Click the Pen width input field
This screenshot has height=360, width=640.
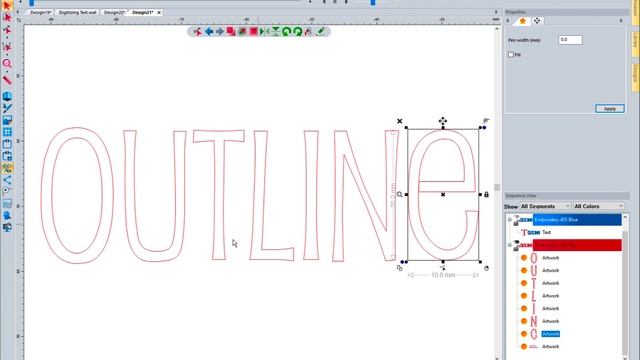(x=570, y=40)
